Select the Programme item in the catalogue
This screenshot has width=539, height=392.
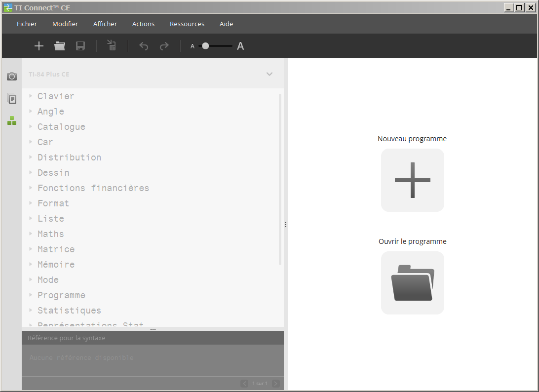[x=61, y=295]
